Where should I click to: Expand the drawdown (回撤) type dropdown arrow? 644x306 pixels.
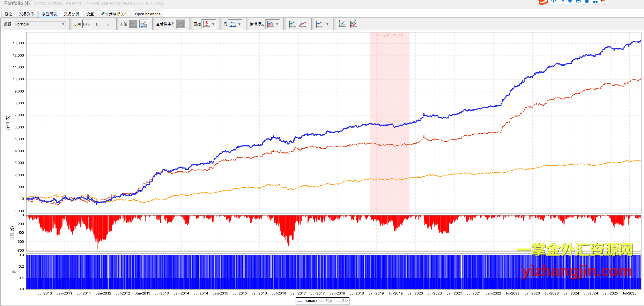[x=213, y=24]
